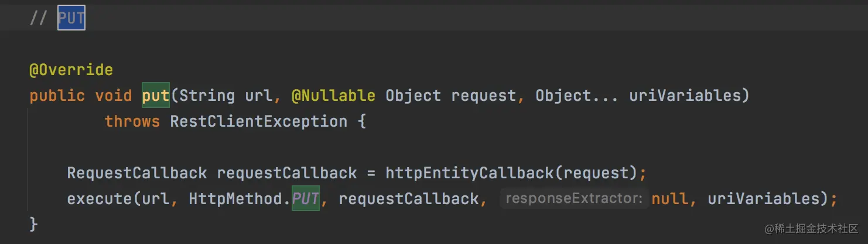
Task: Click the responseExtractor parameter hint
Action: (x=573, y=199)
